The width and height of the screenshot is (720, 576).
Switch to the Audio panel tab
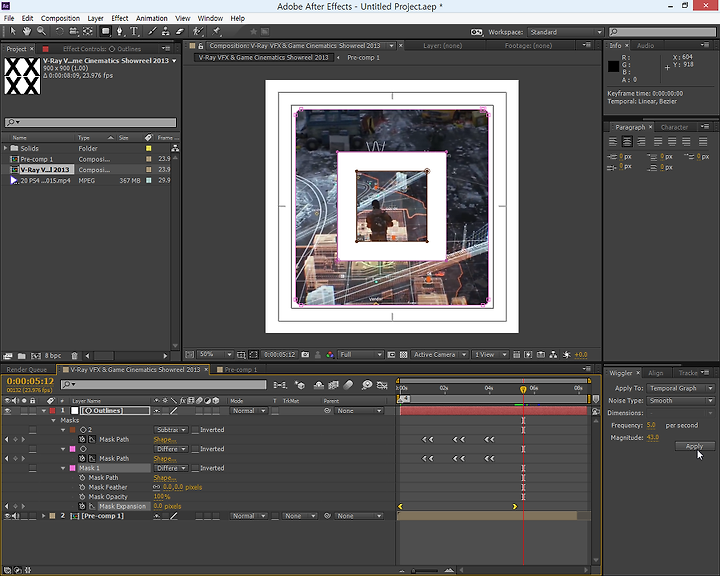coord(645,45)
